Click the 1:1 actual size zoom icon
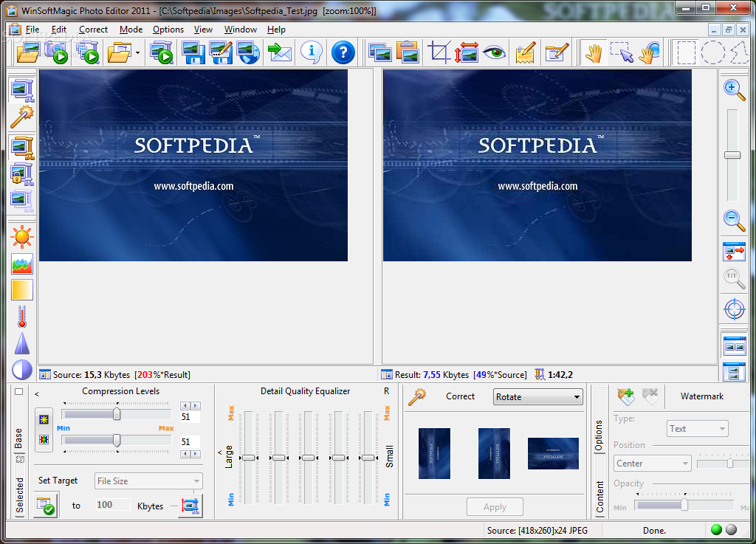 [x=734, y=278]
